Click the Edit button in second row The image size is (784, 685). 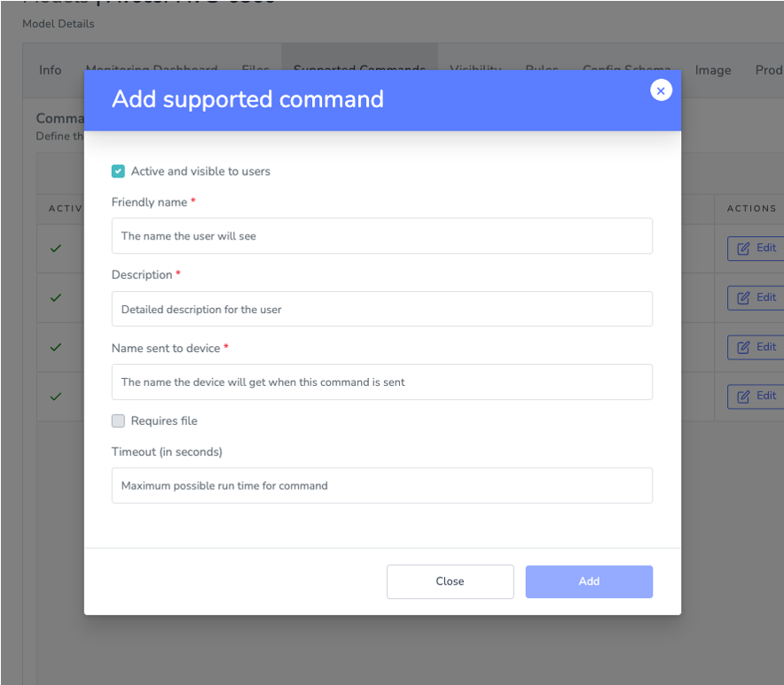756,298
